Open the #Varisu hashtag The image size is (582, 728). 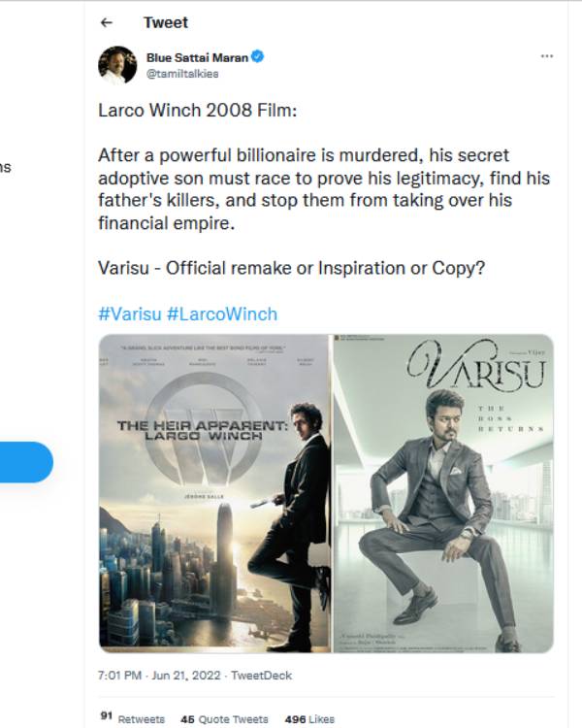[x=129, y=314]
